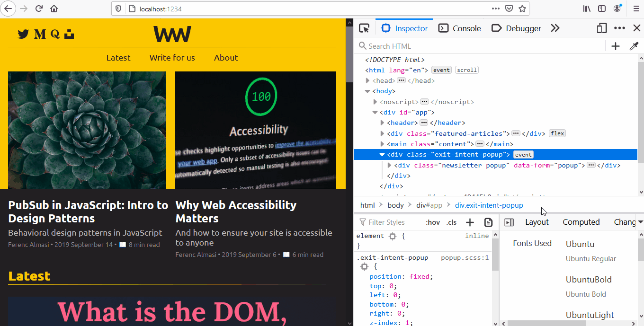The width and height of the screenshot is (644, 326).
Task: Open the DevTools meatball menu
Action: click(619, 28)
